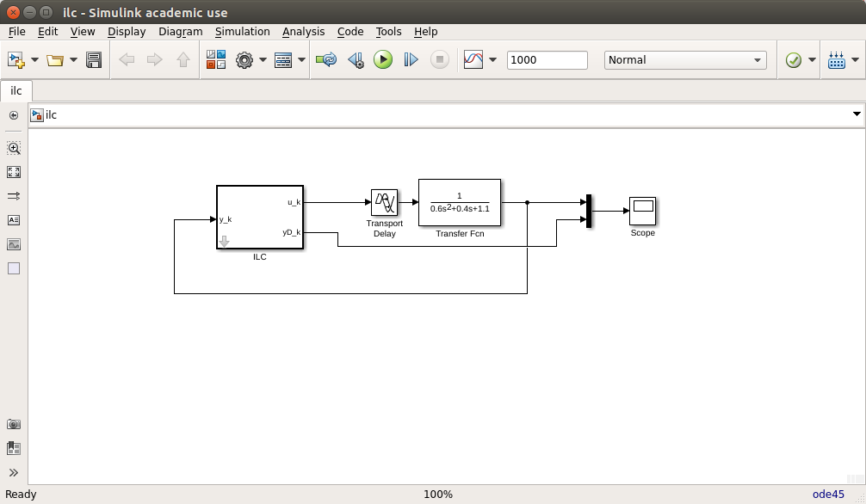Click the Update Diagram icon
Viewport: 866px width, 504px height.
click(326, 59)
